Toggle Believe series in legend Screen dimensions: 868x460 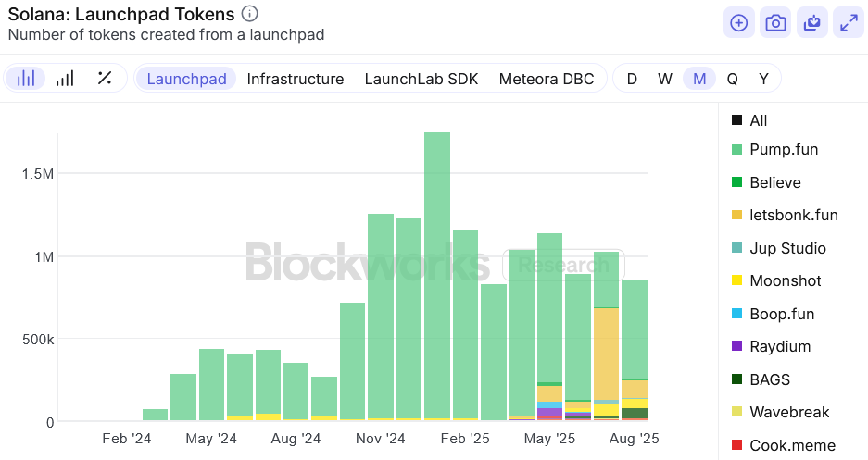coord(766,182)
